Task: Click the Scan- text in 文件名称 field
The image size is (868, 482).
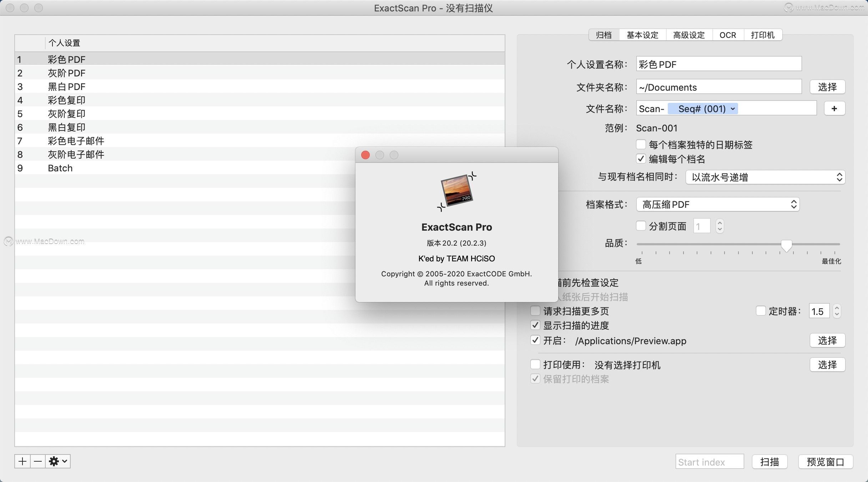Action: tap(651, 109)
